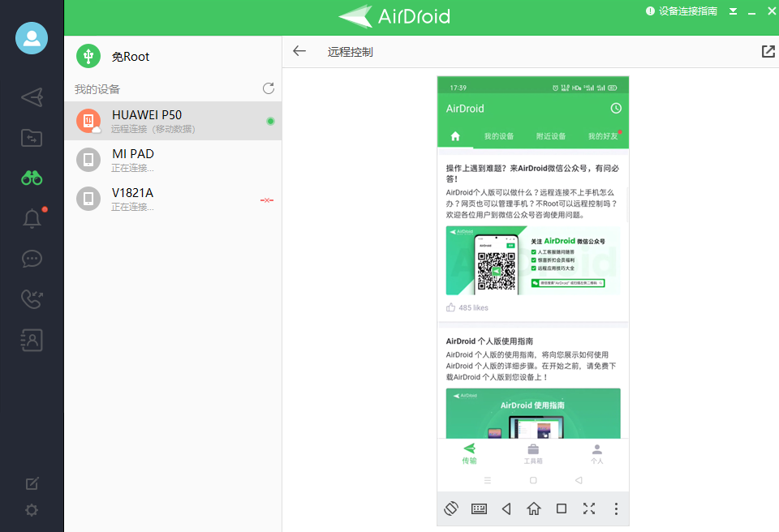Screen dimensions: 779x532
Task: Switch to 附近设备 tab in phone
Action: [551, 136]
